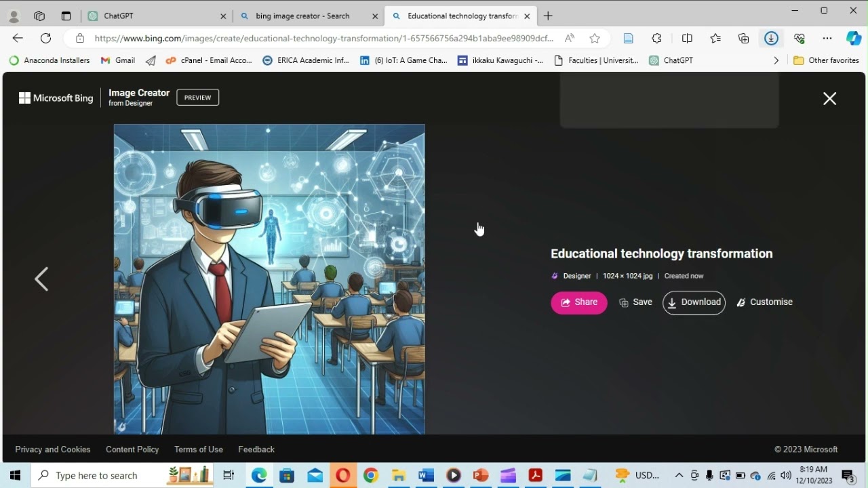This screenshot has width=868, height=488.
Task: Open Feedback link in footer
Action: pos(256,449)
